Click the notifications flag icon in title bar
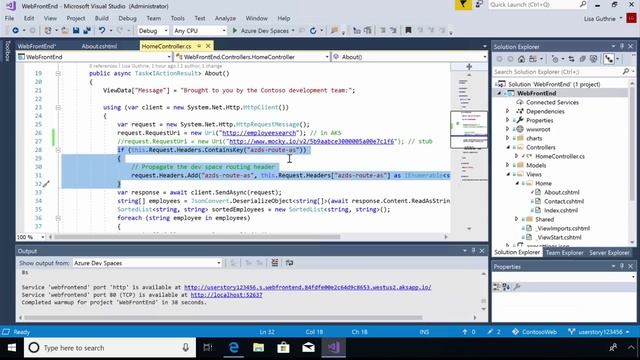Screen dimensions: 640x360 coord(463,5)
